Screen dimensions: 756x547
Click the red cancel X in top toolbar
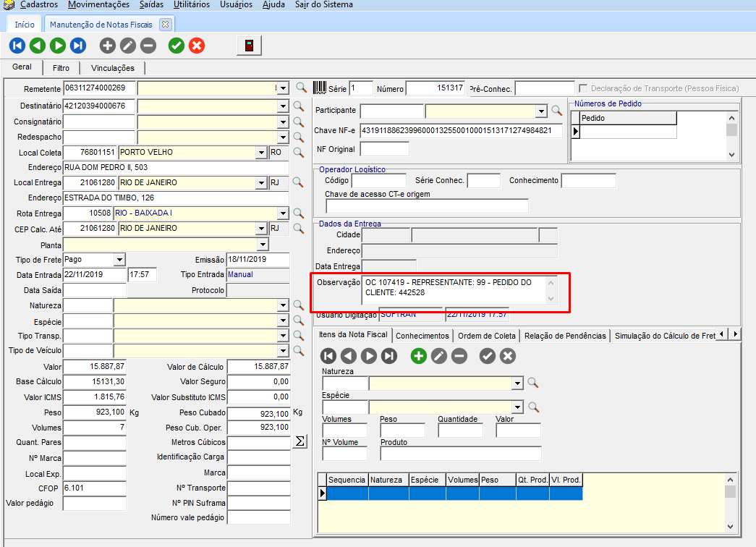(x=197, y=46)
